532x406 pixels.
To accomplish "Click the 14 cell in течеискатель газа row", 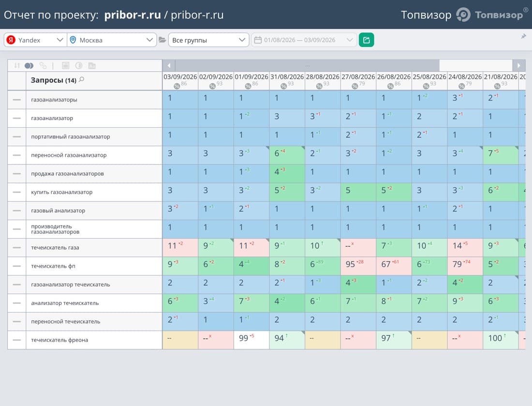I will (465, 248).
